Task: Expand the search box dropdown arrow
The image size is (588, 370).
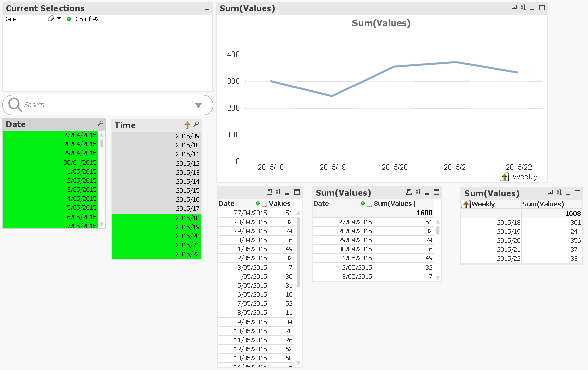Action: [x=198, y=105]
